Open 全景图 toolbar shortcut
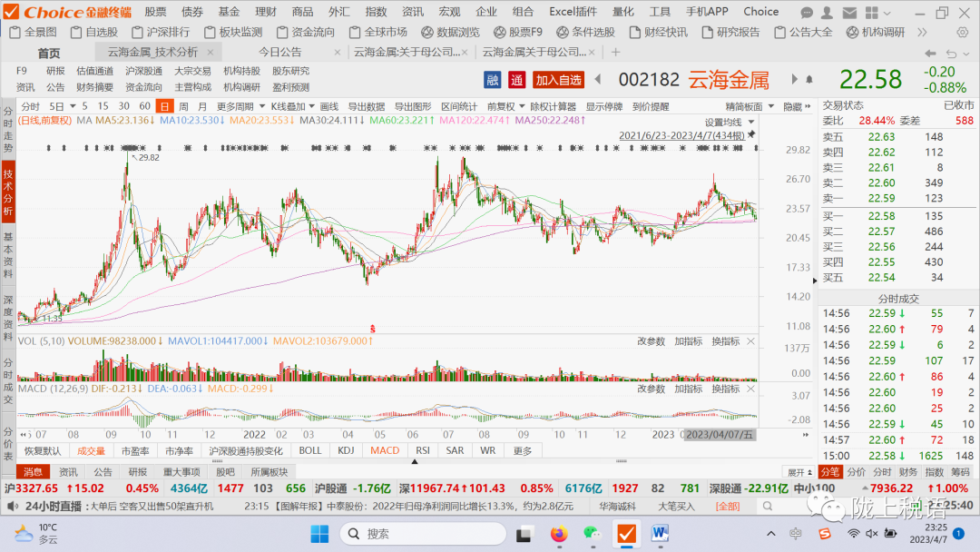The image size is (980, 552). coord(34,33)
